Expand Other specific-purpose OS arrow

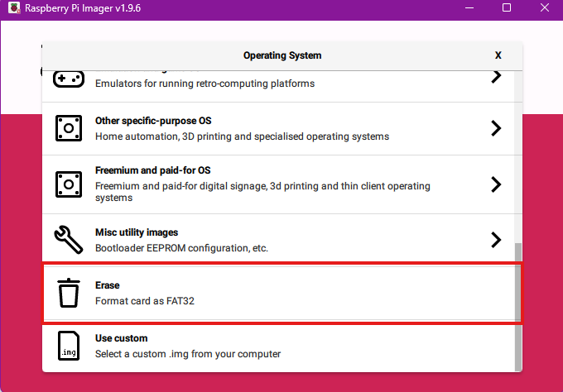pos(496,128)
